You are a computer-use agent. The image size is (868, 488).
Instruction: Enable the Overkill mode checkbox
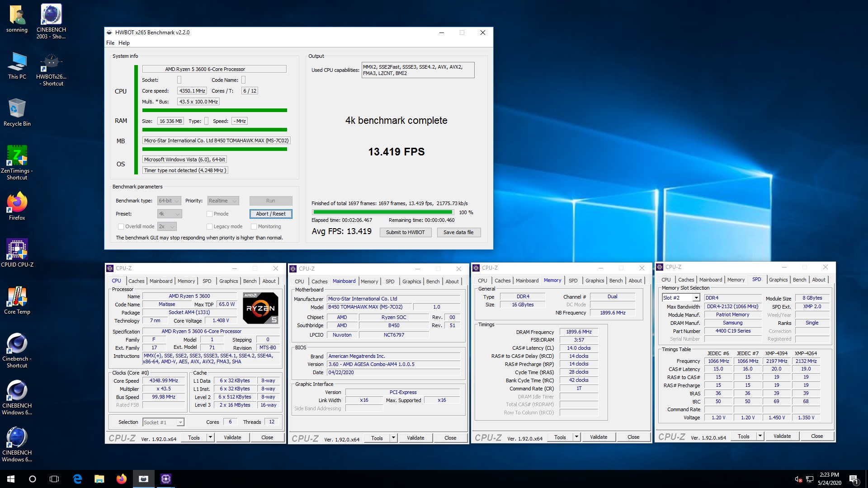click(x=121, y=226)
